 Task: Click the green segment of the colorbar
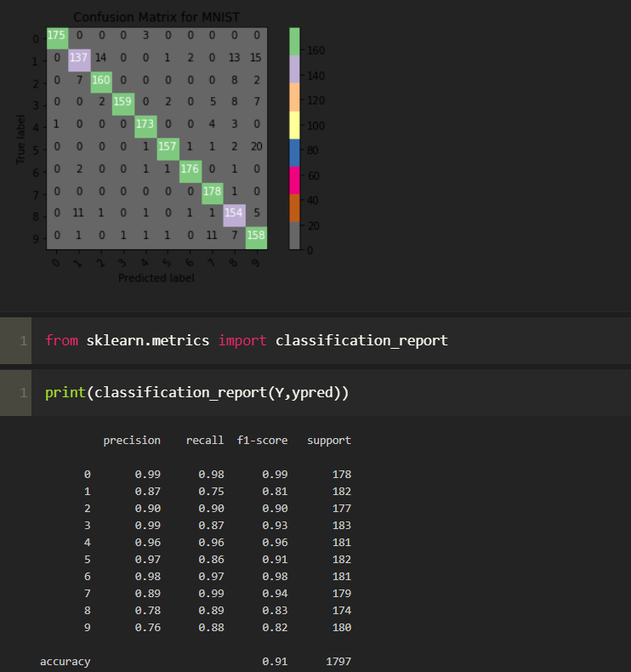coord(294,42)
